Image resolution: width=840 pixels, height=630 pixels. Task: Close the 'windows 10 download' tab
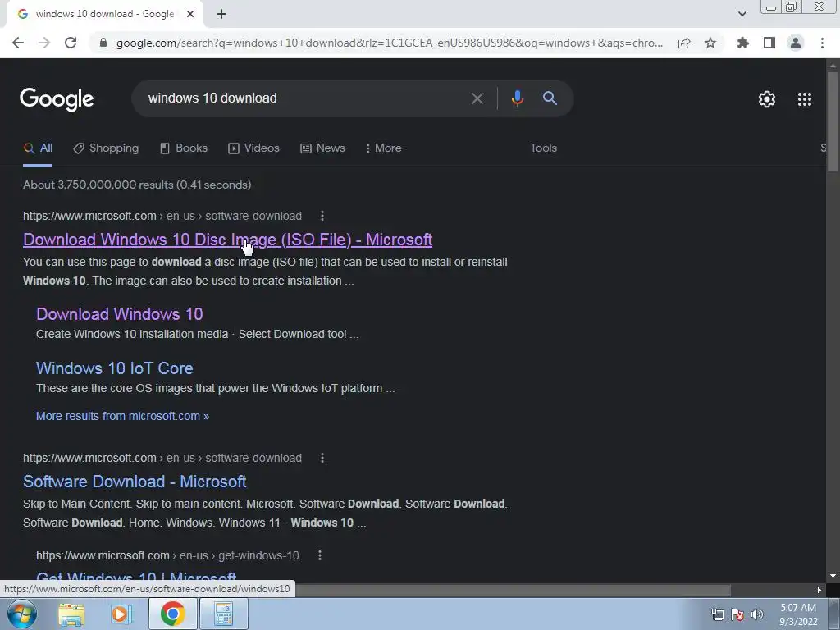190,14
